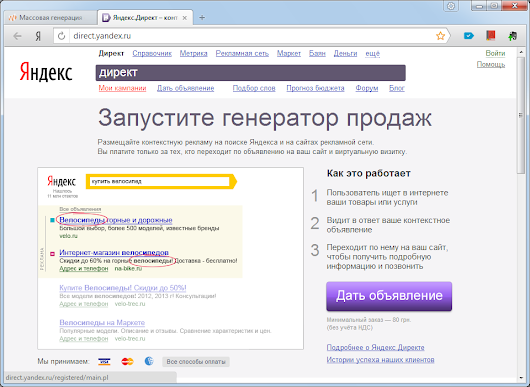This screenshot has height=387, width=530.
Task: Open Прогноз бюджета link
Action: tap(315, 88)
